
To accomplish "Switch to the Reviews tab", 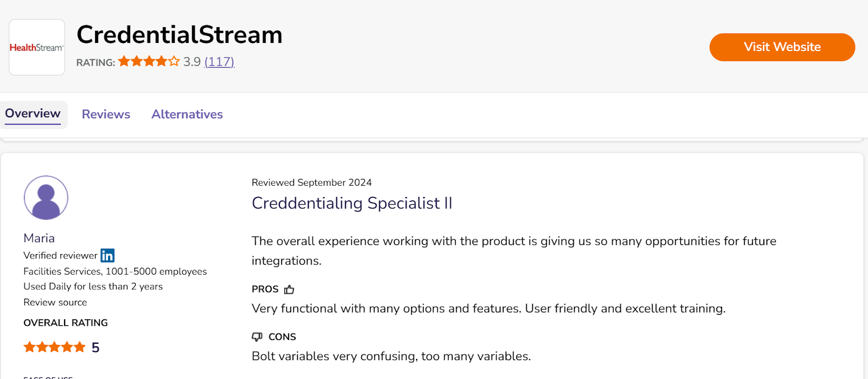I will (x=106, y=115).
